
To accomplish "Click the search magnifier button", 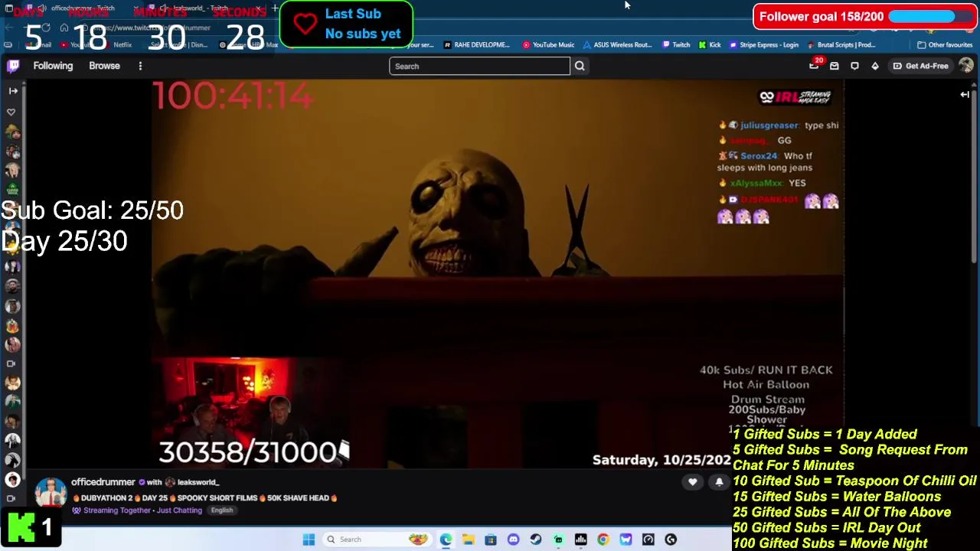I will pyautogui.click(x=580, y=66).
